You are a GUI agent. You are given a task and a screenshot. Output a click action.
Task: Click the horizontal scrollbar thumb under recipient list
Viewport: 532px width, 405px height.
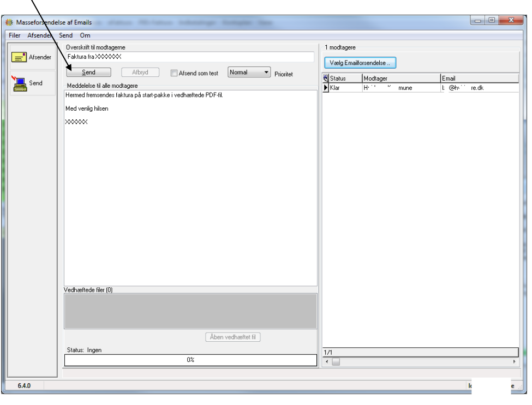336,361
